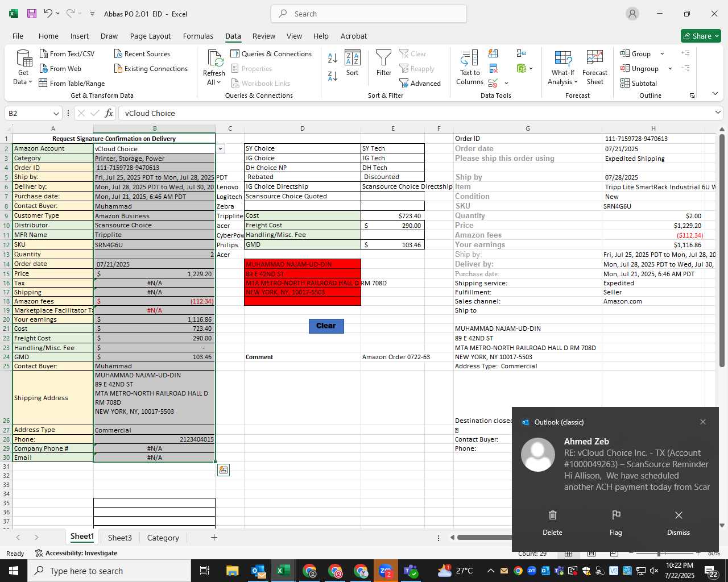Screen dimensions: 728x582
Task: Click the Consolidate icon
Action: click(x=522, y=53)
